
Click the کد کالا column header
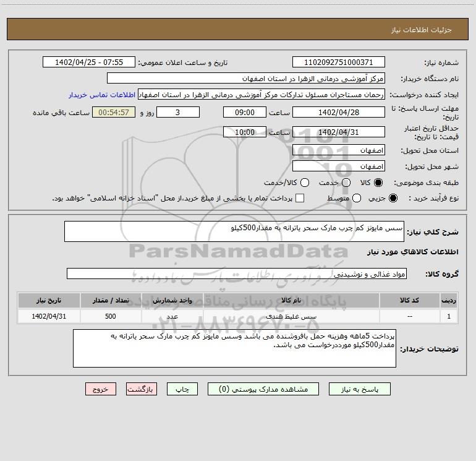coord(409,301)
